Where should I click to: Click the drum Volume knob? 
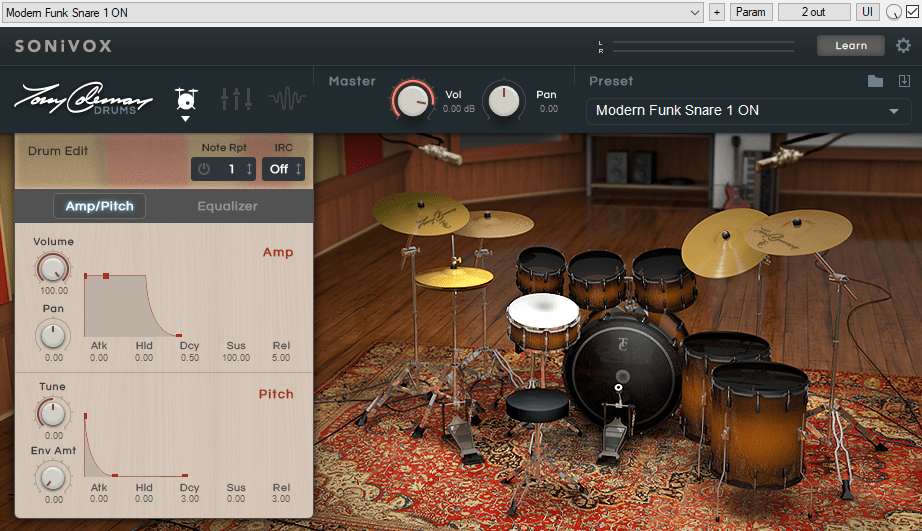(53, 268)
